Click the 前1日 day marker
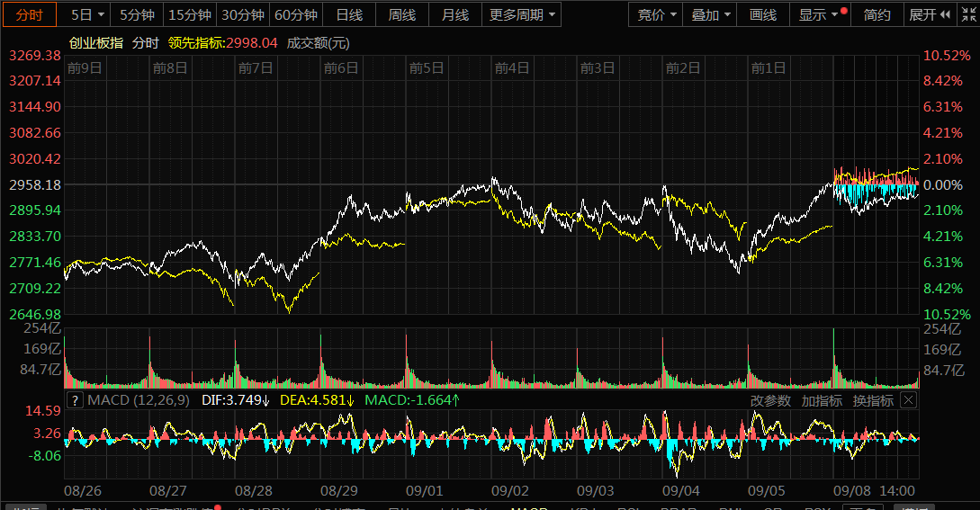This screenshot has width=980, height=510. tap(769, 68)
